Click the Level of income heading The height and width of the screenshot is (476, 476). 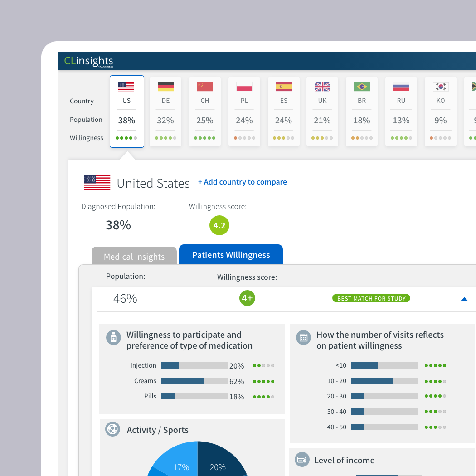click(x=344, y=460)
